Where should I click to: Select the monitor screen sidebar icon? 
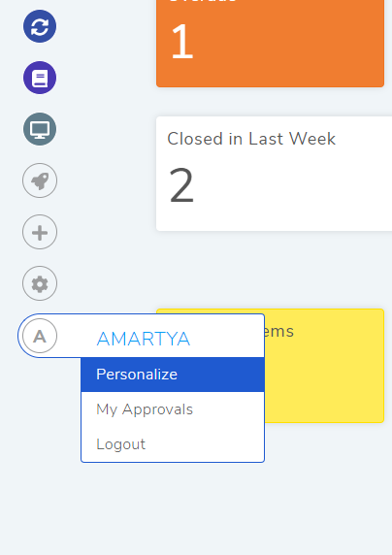click(x=40, y=129)
